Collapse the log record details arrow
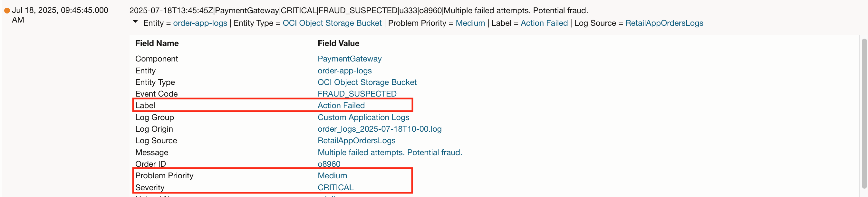 click(x=135, y=22)
